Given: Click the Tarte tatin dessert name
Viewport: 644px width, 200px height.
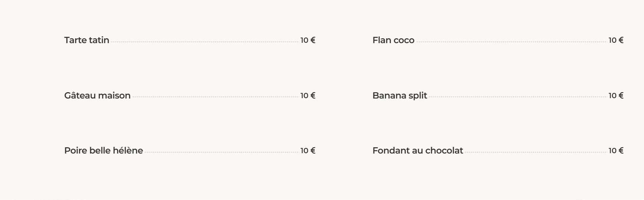Looking at the screenshot, I should pos(86,40).
